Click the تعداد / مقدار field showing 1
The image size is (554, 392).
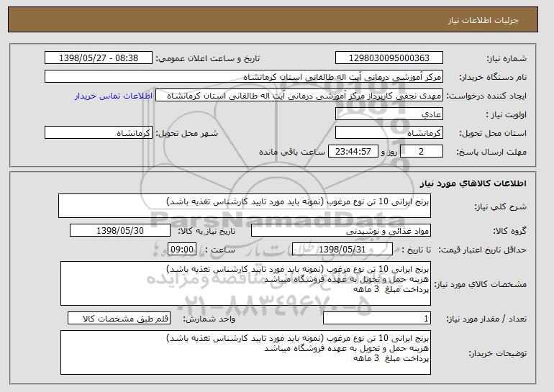click(x=377, y=319)
